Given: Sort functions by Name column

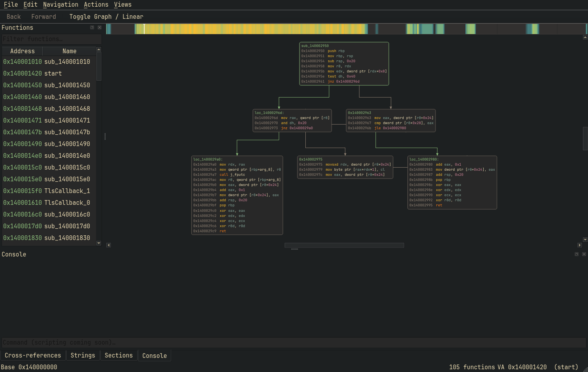Looking at the screenshot, I should pos(69,51).
